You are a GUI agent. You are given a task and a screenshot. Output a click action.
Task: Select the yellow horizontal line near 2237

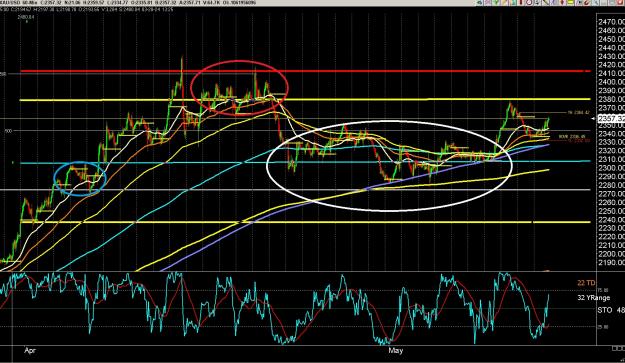click(x=305, y=222)
